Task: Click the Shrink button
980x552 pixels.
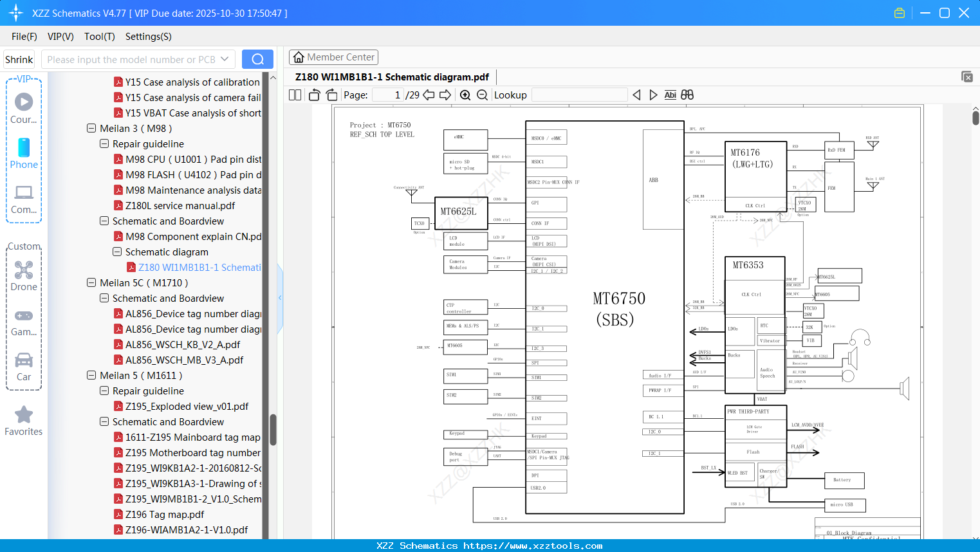Action: tap(19, 59)
